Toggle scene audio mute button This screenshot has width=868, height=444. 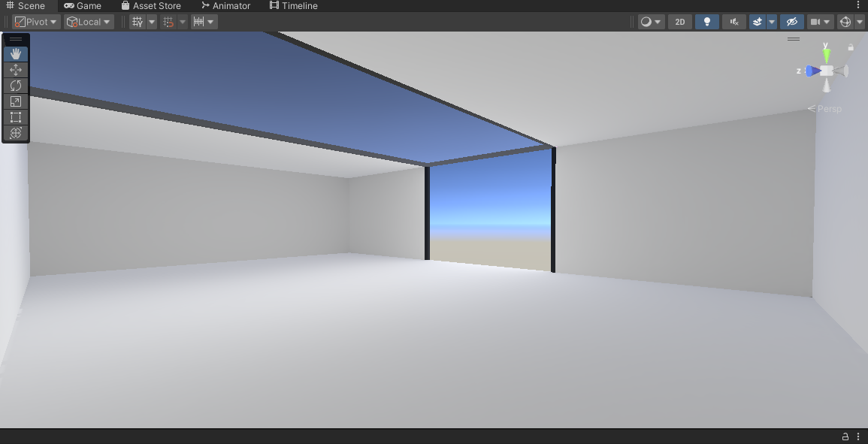point(734,22)
